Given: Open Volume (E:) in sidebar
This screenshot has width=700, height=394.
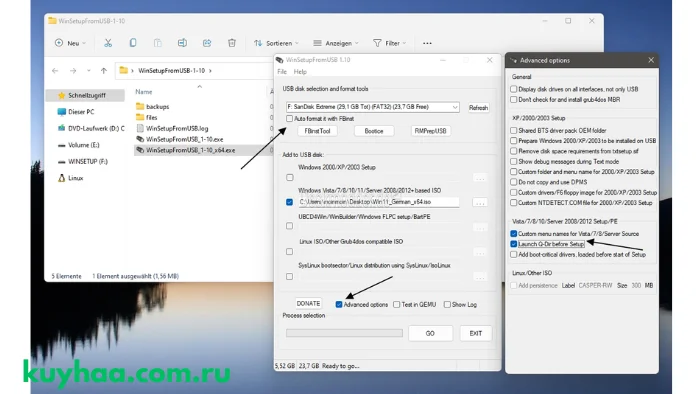Looking at the screenshot, I should tap(83, 145).
